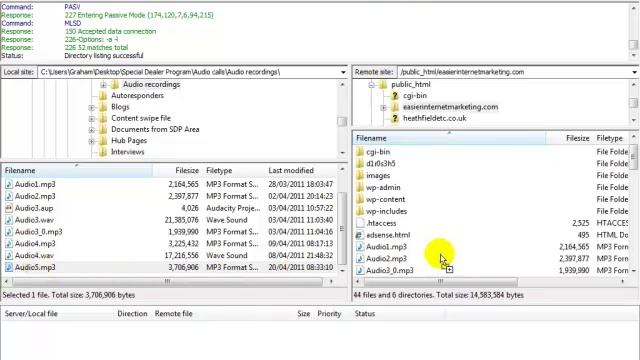
Task: Click the Audio3.wav file icon in local list
Action: 9,220
